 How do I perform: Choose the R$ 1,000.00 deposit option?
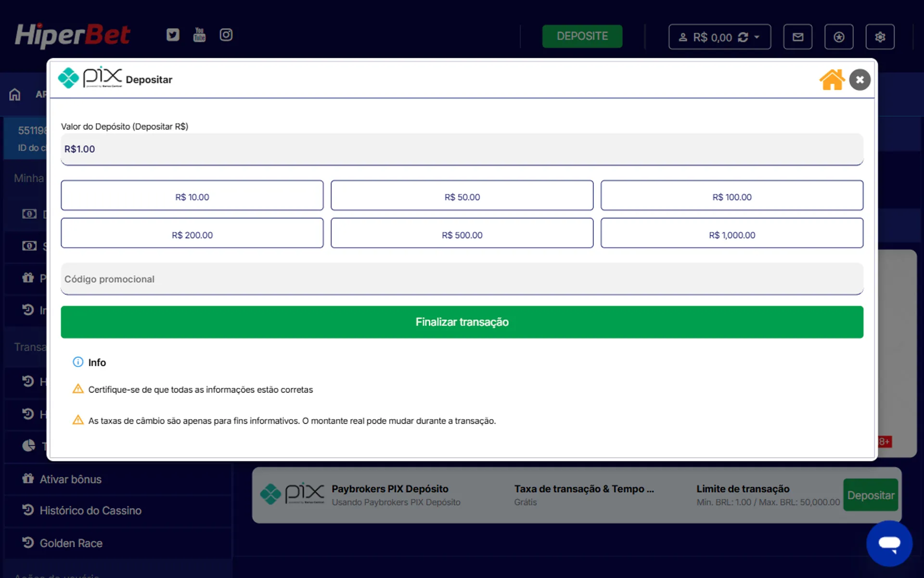coord(731,234)
